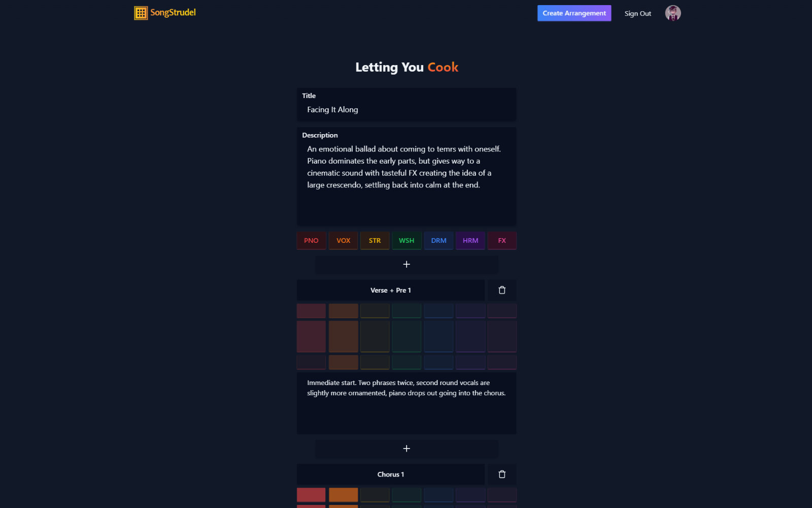Insert a new section between Verse and Chorus

tap(407, 449)
